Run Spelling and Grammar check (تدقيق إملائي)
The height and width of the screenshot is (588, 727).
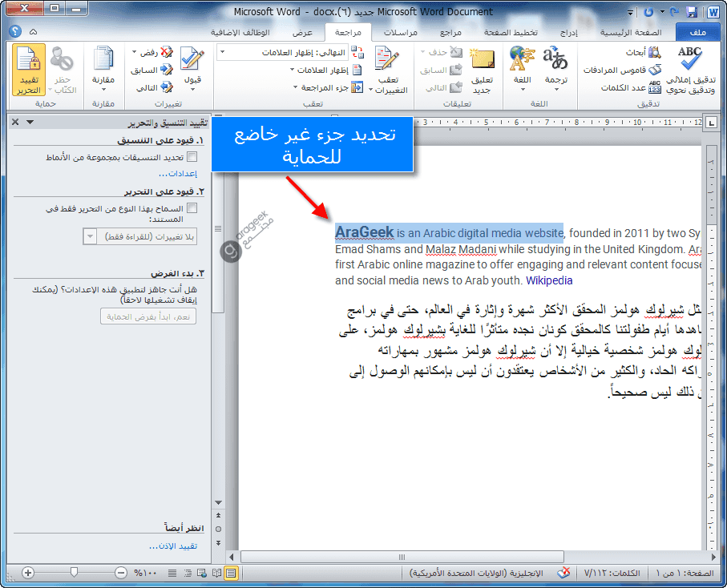[689, 70]
